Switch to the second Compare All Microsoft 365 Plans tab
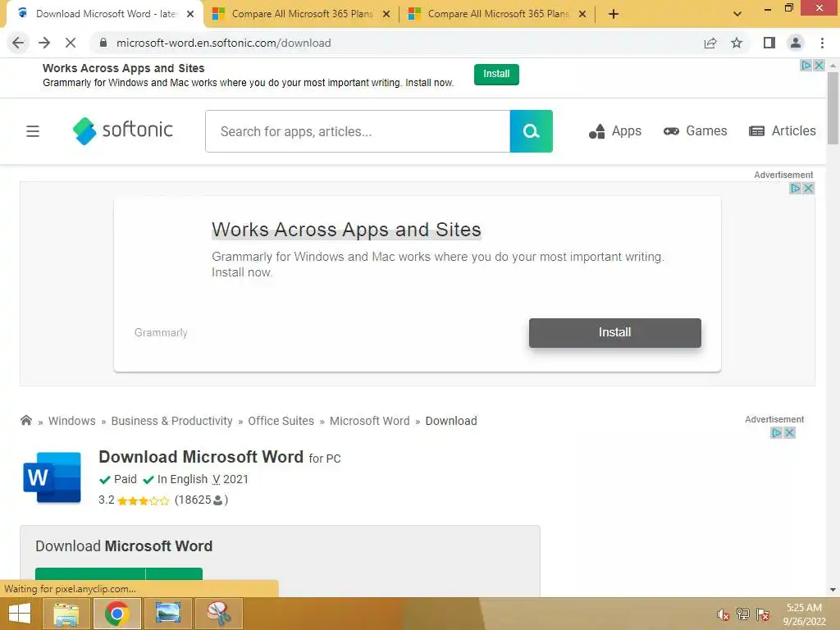 point(302,14)
